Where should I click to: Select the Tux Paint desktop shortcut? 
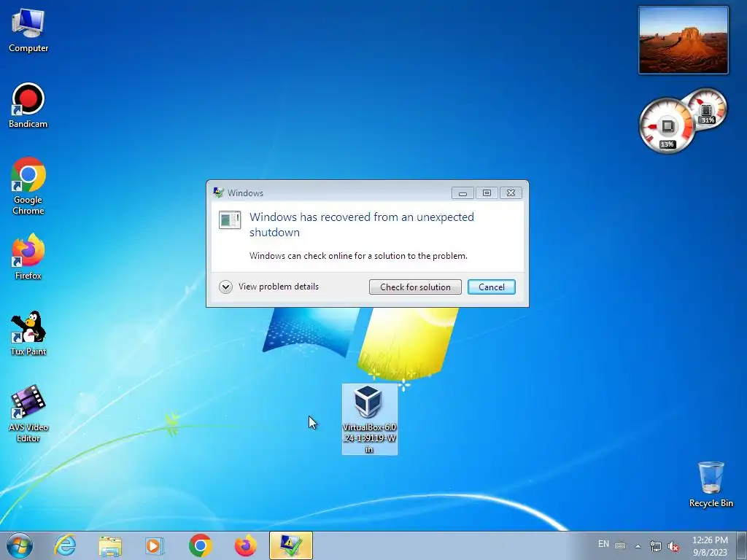[28, 333]
